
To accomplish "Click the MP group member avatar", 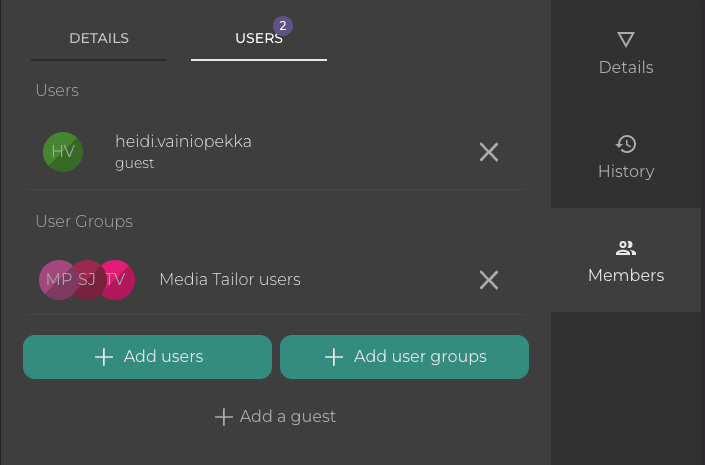I will 55,280.
